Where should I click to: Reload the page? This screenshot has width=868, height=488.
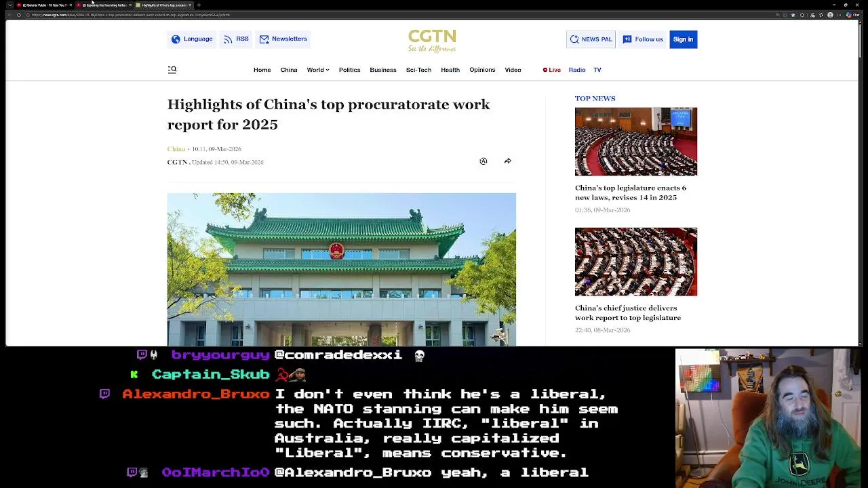pos(18,15)
